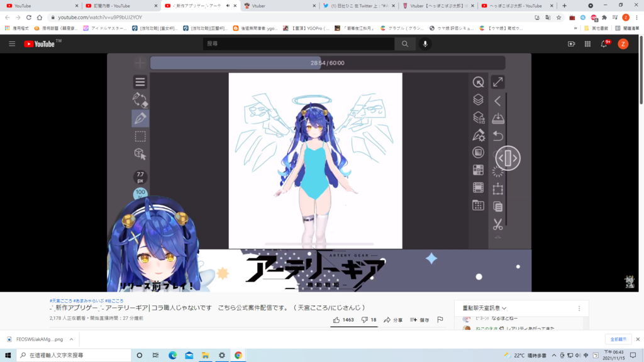Dislike the video with 18 dislikes
The image size is (644, 362).
(x=369, y=320)
